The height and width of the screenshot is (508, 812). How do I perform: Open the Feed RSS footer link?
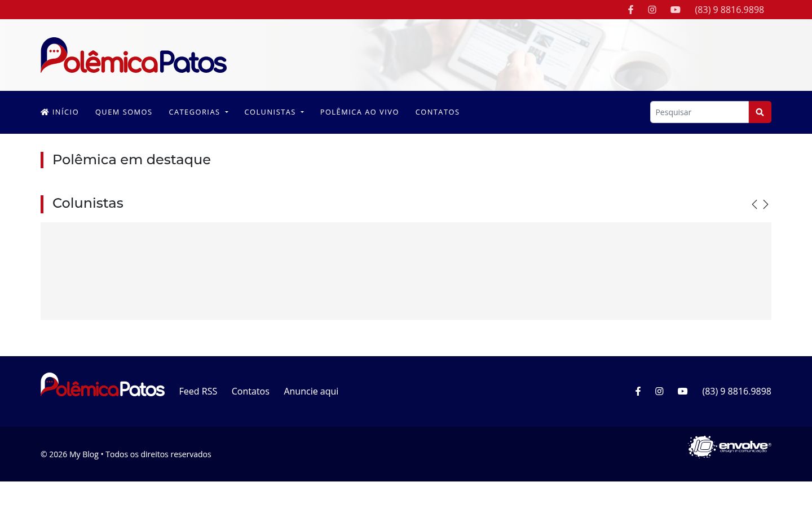198,391
